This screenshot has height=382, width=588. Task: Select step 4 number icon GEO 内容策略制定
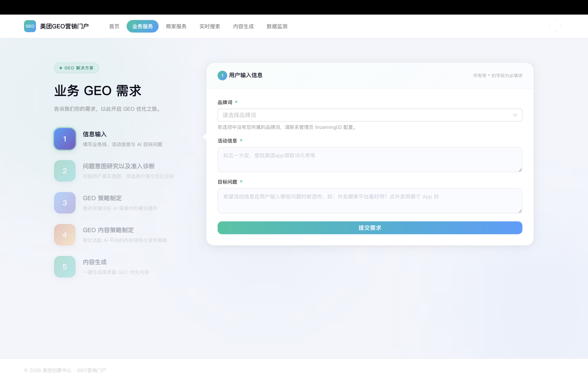pyautogui.click(x=65, y=235)
